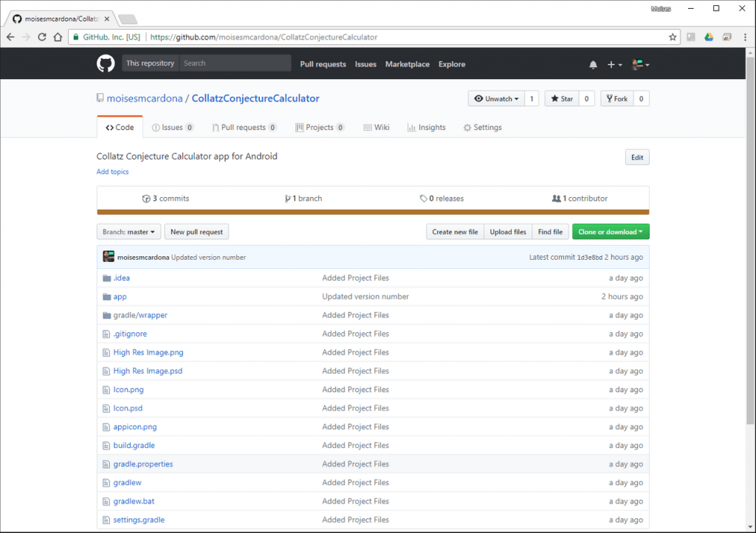Click the file icon beside gradlew.bat

(106, 502)
